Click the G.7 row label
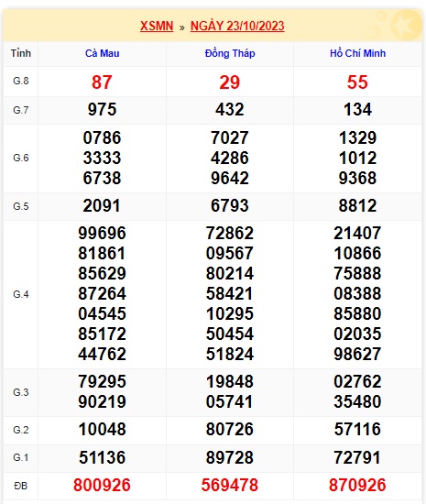The height and width of the screenshot is (504, 426). pyautogui.click(x=21, y=110)
